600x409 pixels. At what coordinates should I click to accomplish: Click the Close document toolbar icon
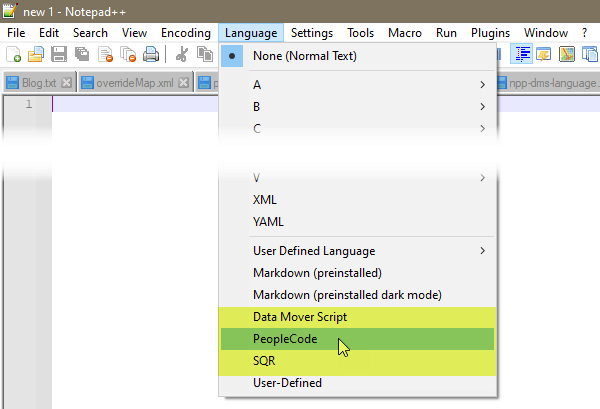pos(105,54)
